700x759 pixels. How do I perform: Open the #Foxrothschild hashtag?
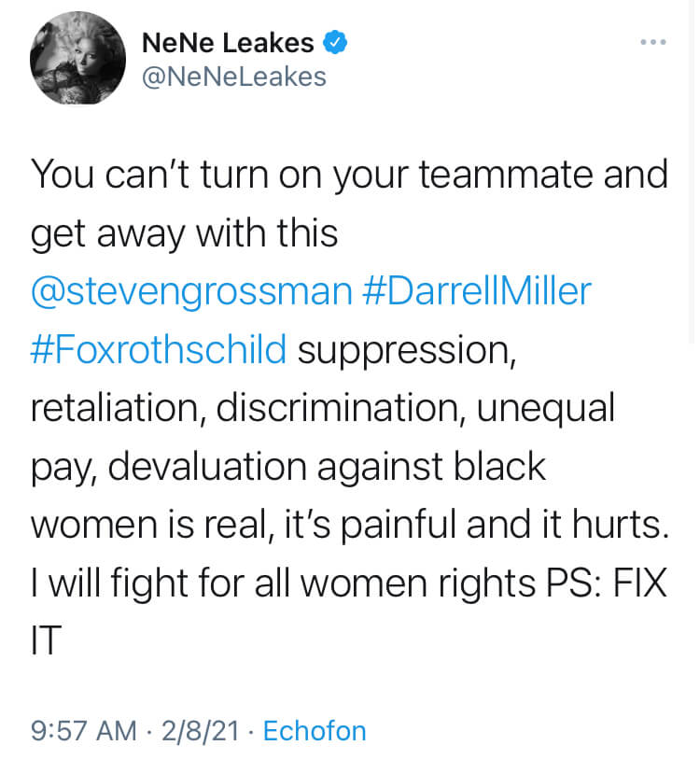click(x=159, y=349)
